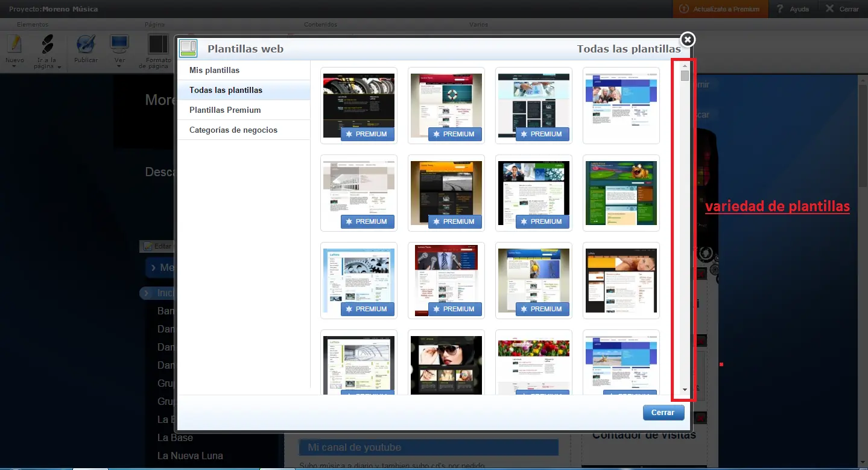
Task: Open Plantillas Premium category
Action: (x=244, y=110)
